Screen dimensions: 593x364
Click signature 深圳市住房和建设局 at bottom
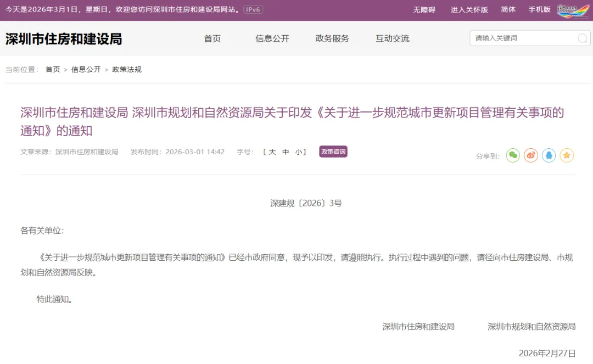(418, 327)
